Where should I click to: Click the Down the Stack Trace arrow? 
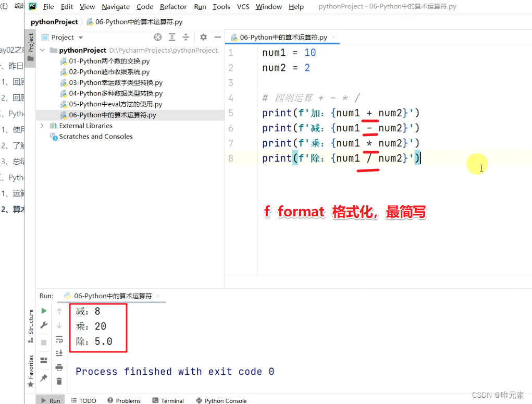tap(59, 325)
